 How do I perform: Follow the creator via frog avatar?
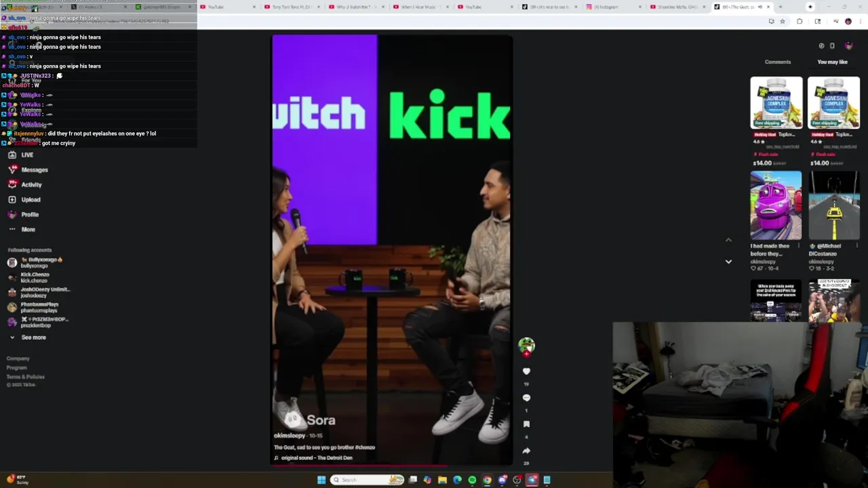(x=527, y=346)
